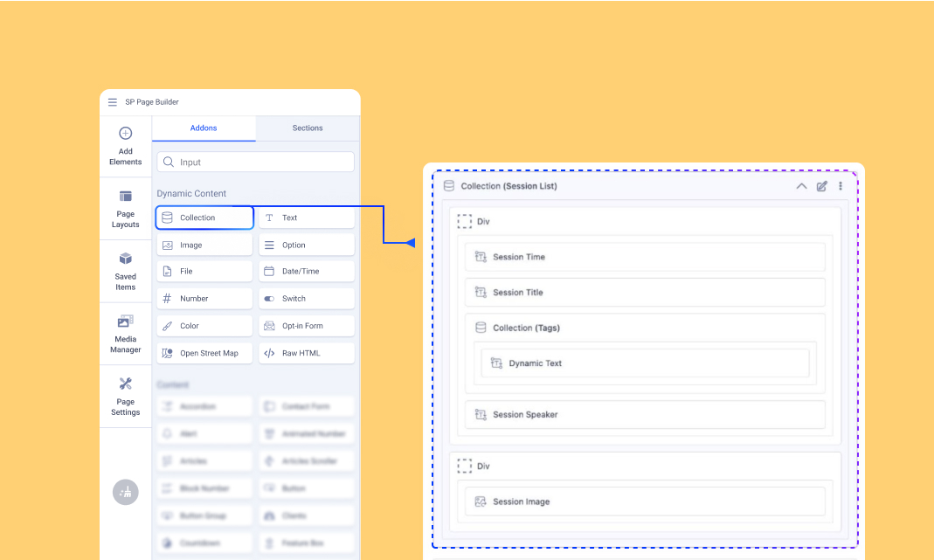Switch to the Addons tab
The width and height of the screenshot is (934, 560).
click(x=204, y=128)
